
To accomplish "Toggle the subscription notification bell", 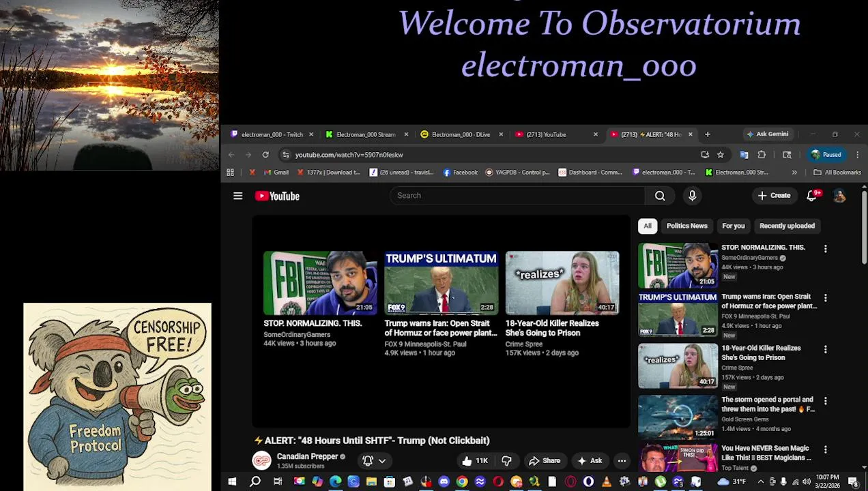I will (368, 461).
